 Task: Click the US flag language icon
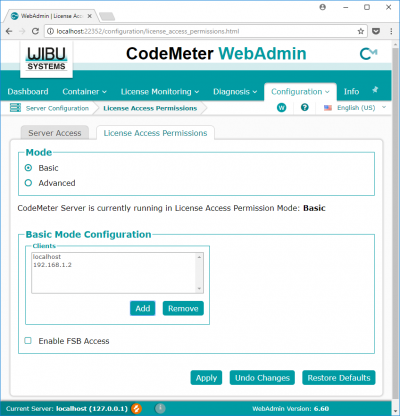328,108
